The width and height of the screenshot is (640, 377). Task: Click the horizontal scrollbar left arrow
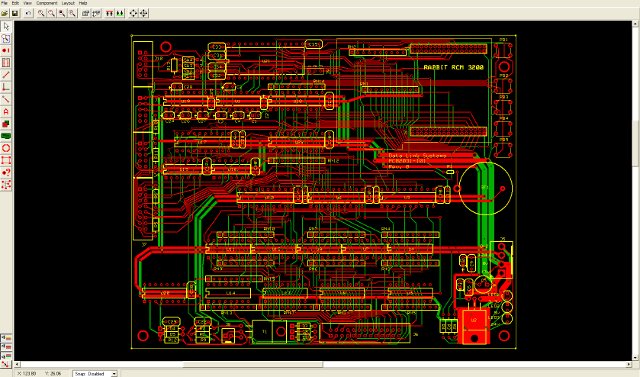[x=17, y=364]
